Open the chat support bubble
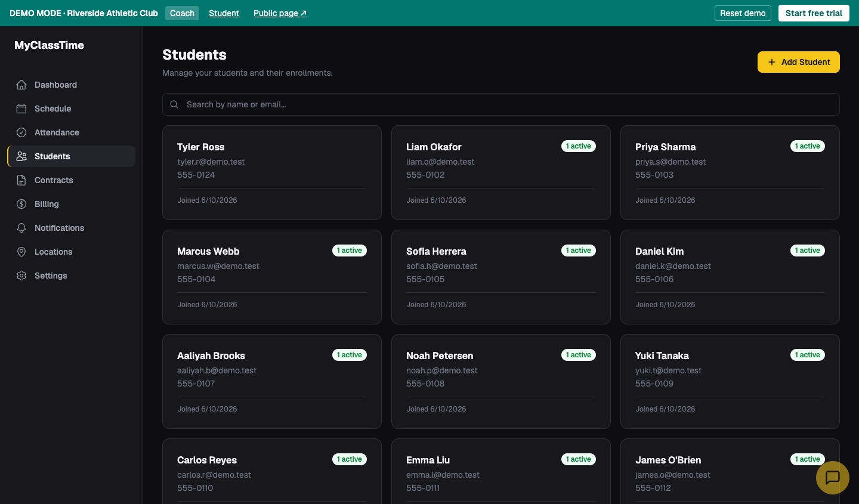Screen dimensions: 859x504 (833, 478)
